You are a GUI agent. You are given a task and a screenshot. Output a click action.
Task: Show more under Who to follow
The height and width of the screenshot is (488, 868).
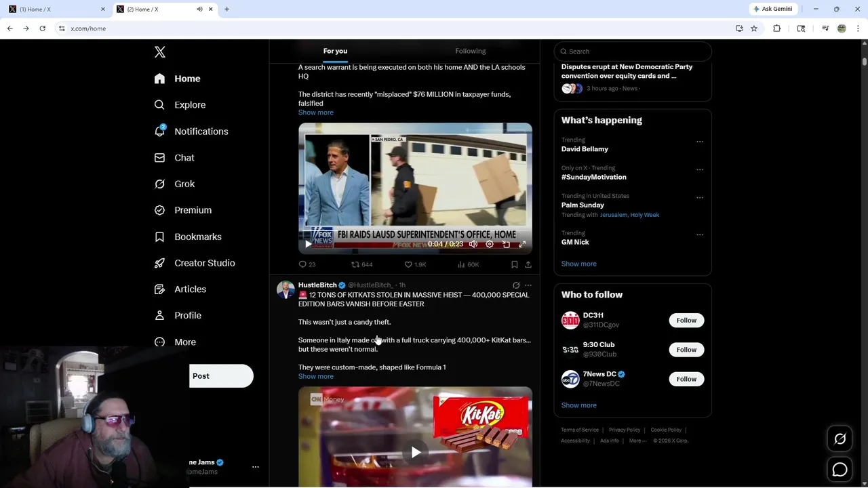click(x=579, y=405)
